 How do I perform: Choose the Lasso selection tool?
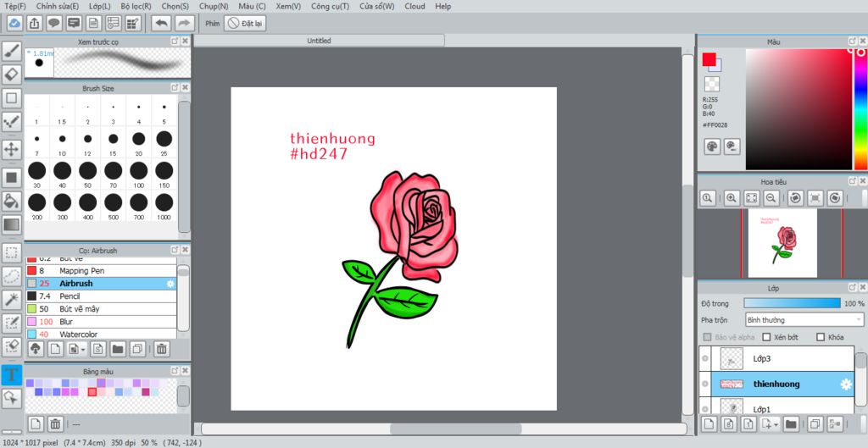pyautogui.click(x=12, y=276)
